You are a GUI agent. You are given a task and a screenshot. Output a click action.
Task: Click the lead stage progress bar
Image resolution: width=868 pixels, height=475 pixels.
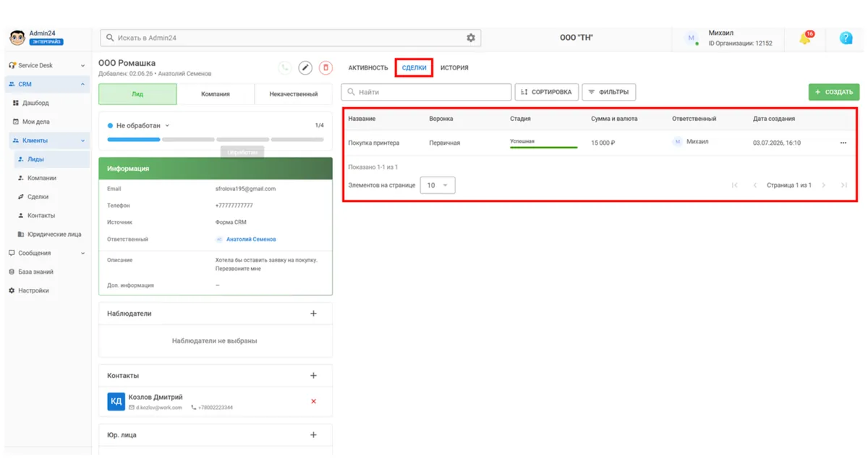216,139
